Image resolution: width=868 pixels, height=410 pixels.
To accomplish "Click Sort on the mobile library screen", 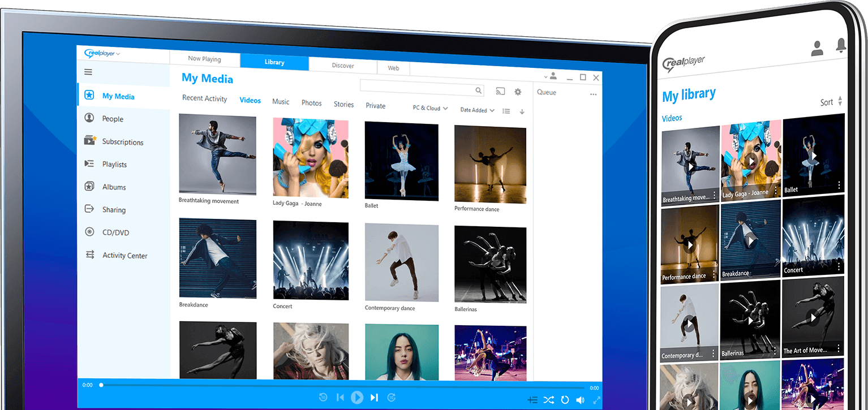I will 827,102.
